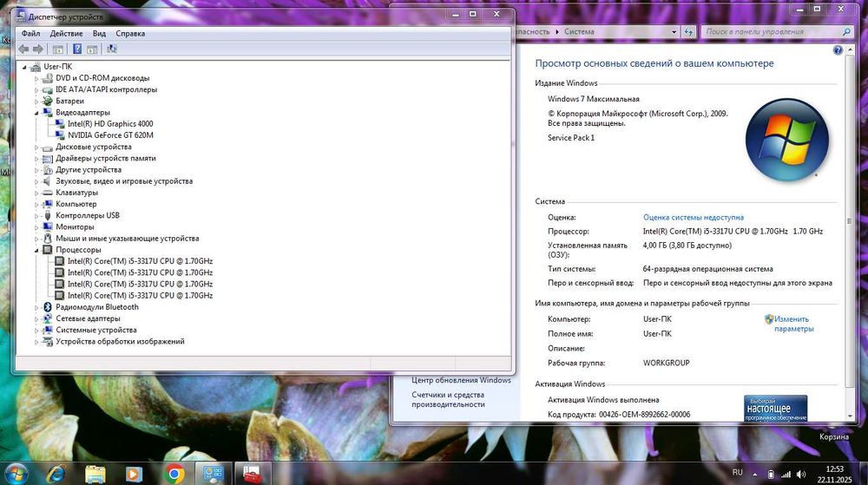
Task: Open Windows Media Player from taskbar
Action: (134, 474)
